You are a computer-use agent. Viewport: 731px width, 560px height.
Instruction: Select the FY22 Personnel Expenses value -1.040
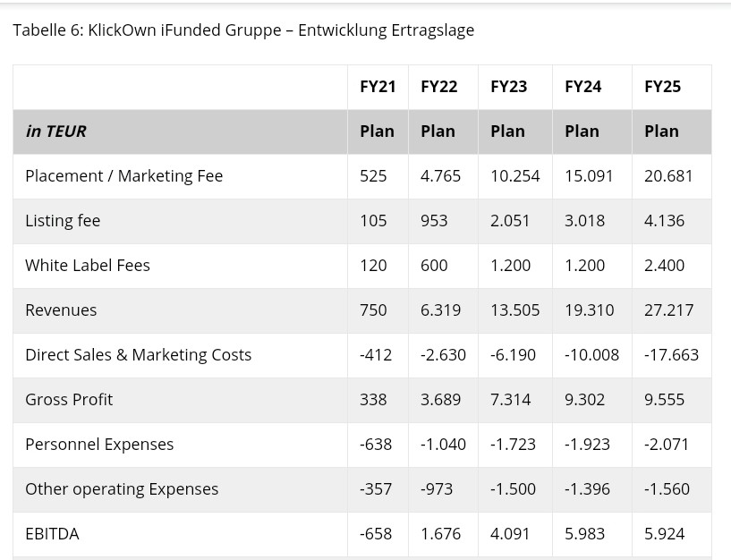click(x=443, y=445)
